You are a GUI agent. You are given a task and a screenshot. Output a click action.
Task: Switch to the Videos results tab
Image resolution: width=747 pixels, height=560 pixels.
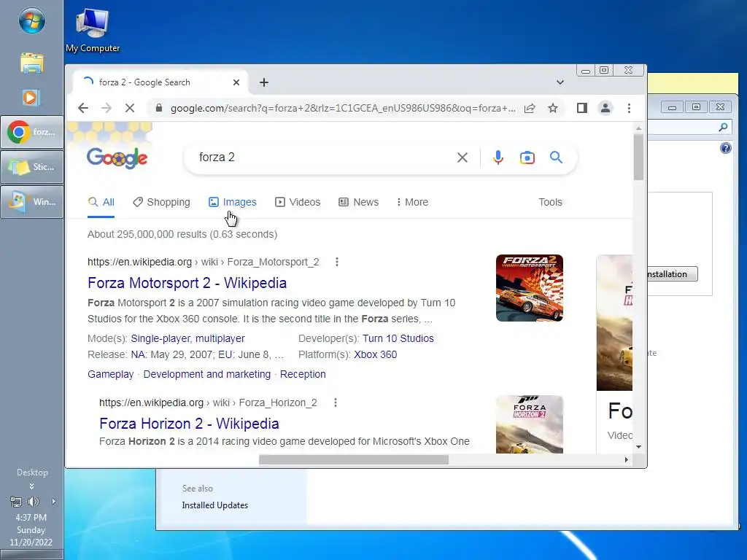click(x=298, y=203)
